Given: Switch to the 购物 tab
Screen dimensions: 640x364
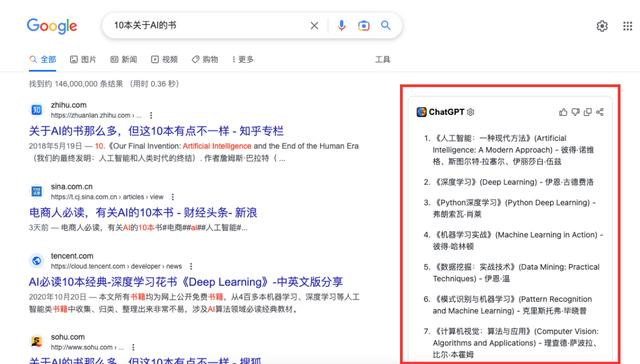Looking at the screenshot, I should pos(205,60).
